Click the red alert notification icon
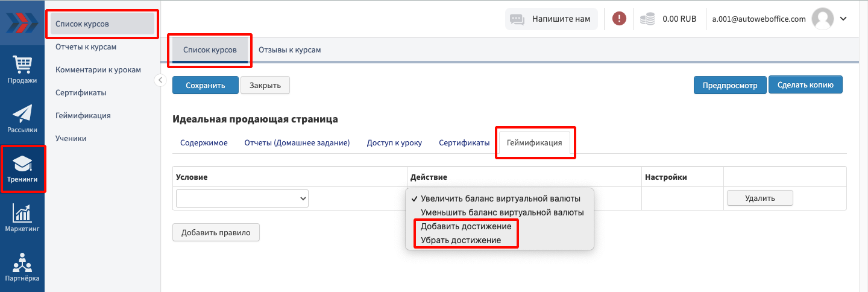Viewport: 868px width, 292px height. 619,19
